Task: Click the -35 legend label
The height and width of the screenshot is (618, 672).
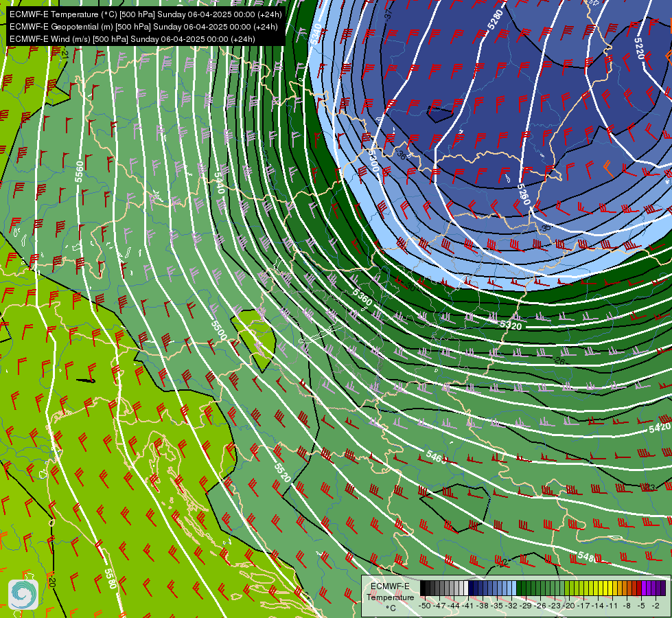Action: click(x=497, y=606)
